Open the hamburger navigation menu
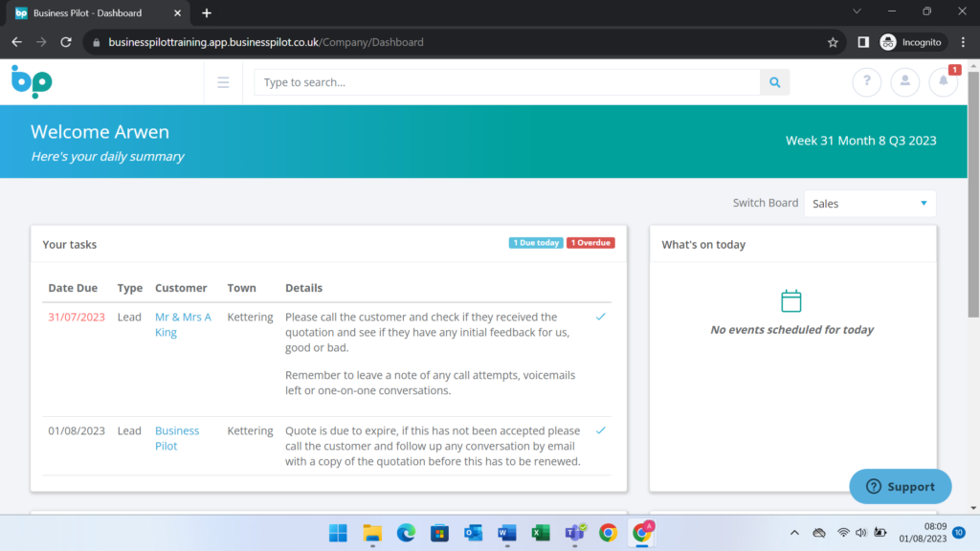Viewport: 980px width, 551px height. coord(223,82)
